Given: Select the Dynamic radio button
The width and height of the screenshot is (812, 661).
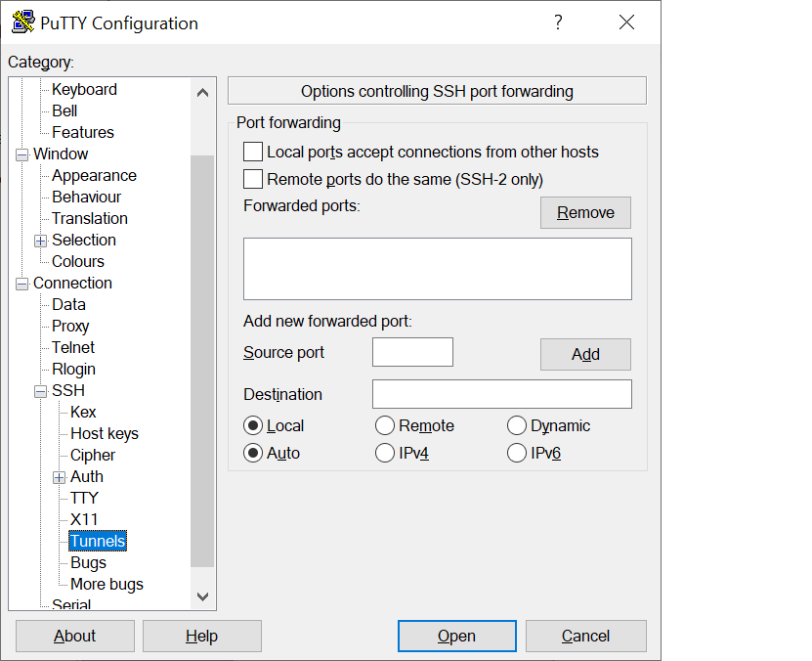Looking at the screenshot, I should click(517, 425).
